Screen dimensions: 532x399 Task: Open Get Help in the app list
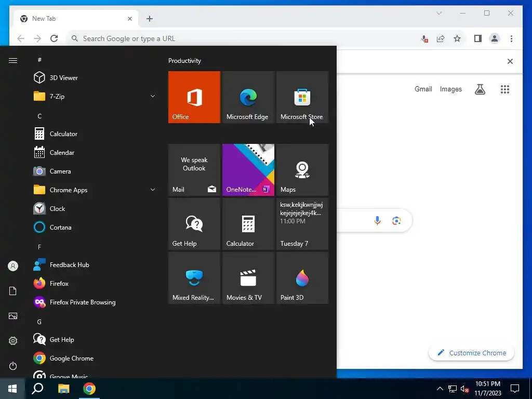pos(95,339)
